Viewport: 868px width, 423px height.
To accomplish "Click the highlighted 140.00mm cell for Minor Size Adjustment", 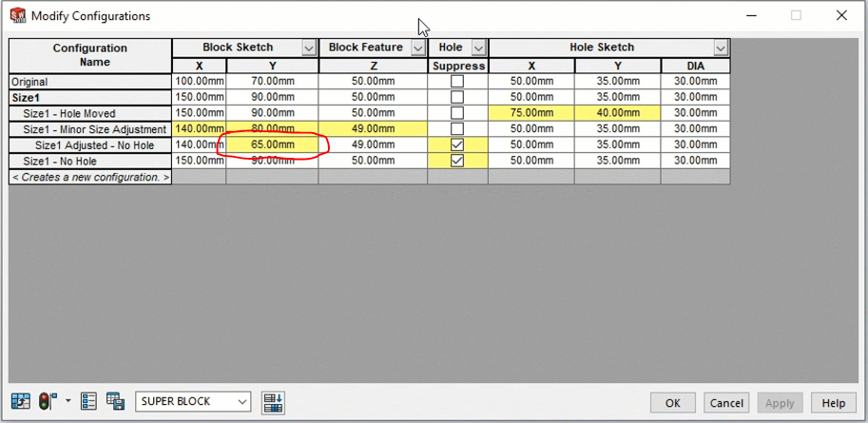I will click(x=200, y=129).
